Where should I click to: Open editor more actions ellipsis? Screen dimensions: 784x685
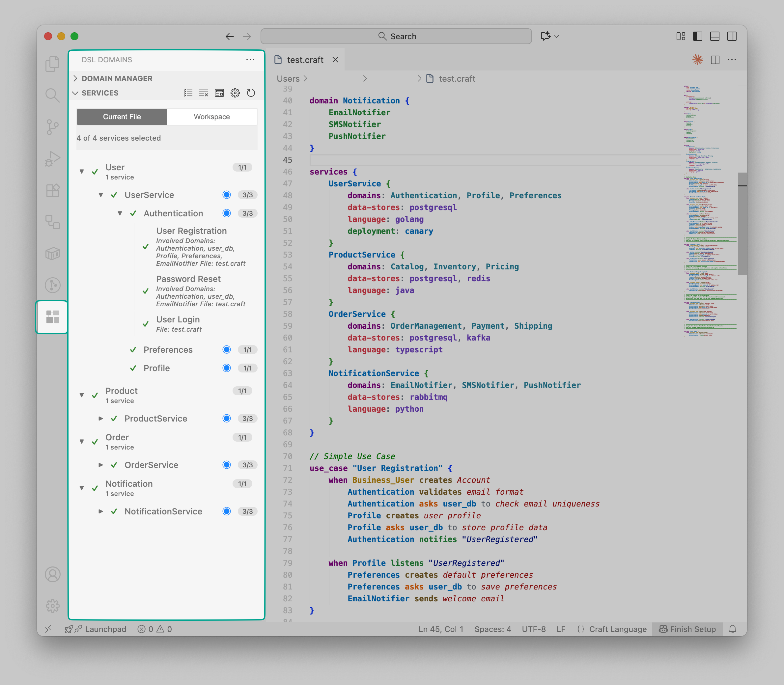(732, 60)
